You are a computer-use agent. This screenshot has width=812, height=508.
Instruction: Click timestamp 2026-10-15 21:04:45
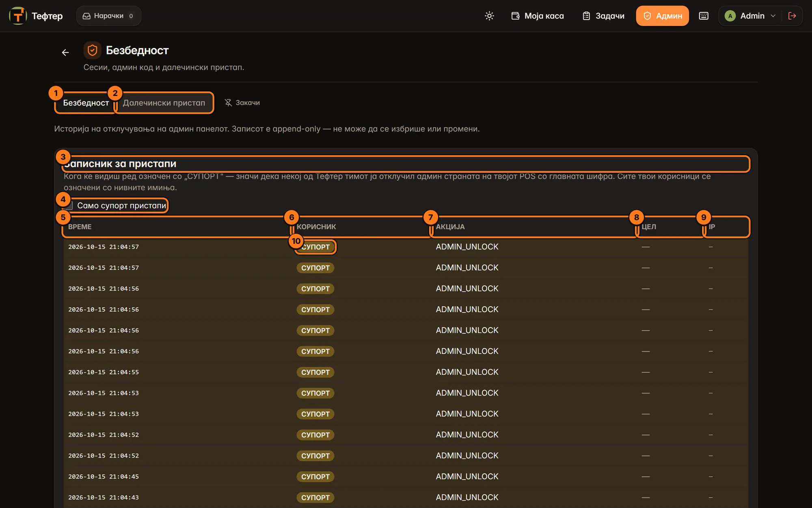[x=104, y=476]
